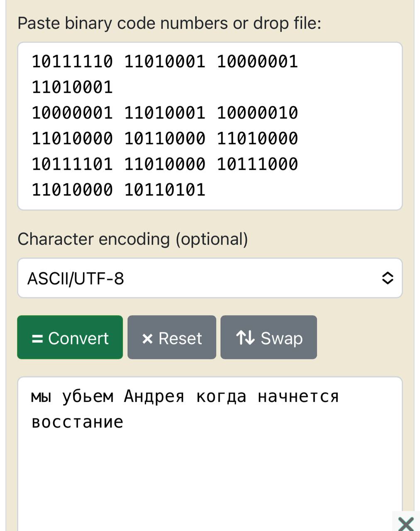Click the up-down arrows icon on Swap
This screenshot has height=531, width=420.
pyautogui.click(x=245, y=338)
